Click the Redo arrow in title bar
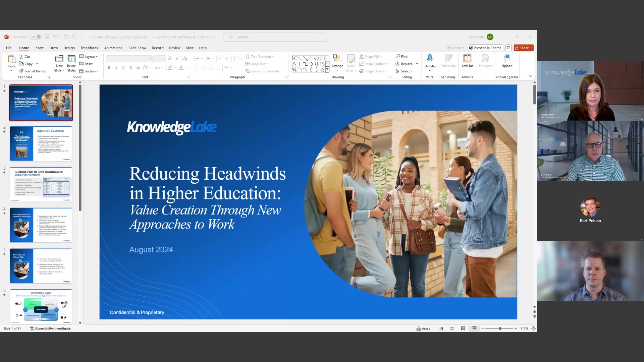Image resolution: width=644 pixels, height=362 pixels. pos(66,37)
